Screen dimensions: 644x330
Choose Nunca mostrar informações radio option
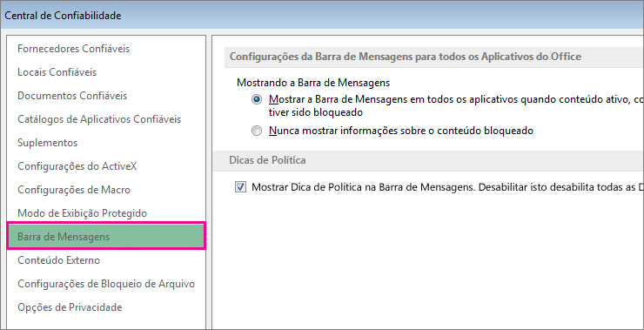coord(257,131)
